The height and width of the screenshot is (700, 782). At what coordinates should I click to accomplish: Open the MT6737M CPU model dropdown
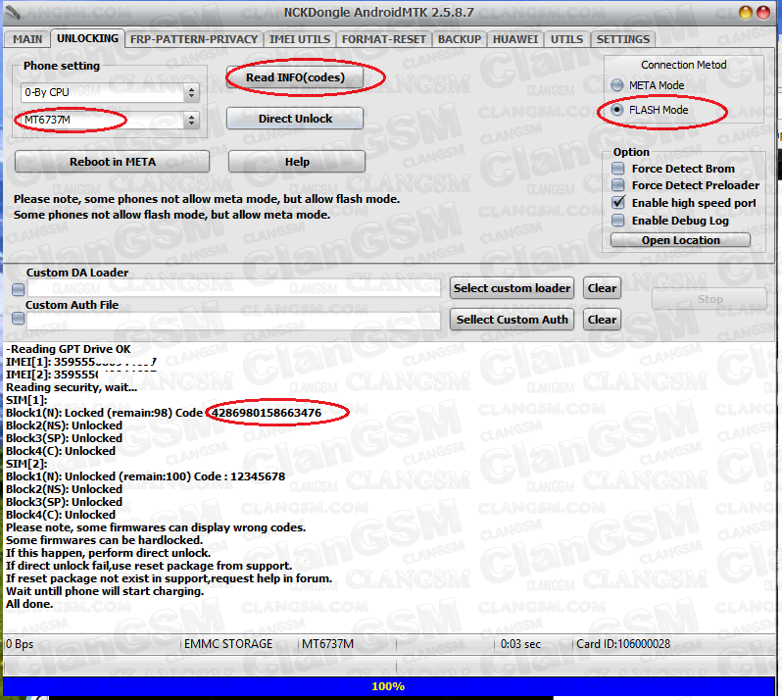[x=110, y=120]
